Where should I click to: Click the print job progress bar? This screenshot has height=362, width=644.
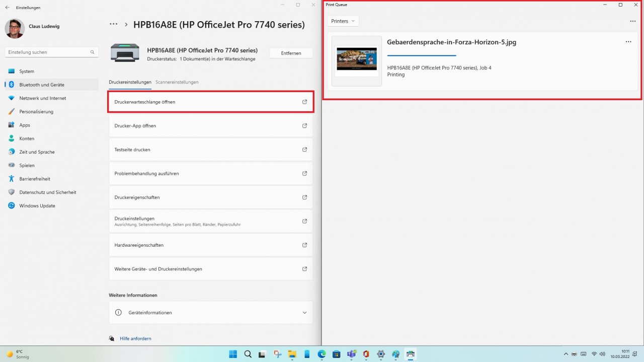[x=422, y=55]
